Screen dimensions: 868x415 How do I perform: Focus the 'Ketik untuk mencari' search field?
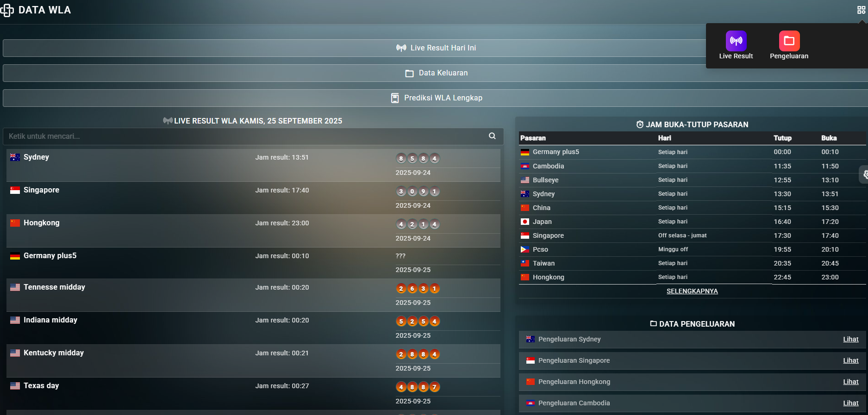click(x=245, y=136)
